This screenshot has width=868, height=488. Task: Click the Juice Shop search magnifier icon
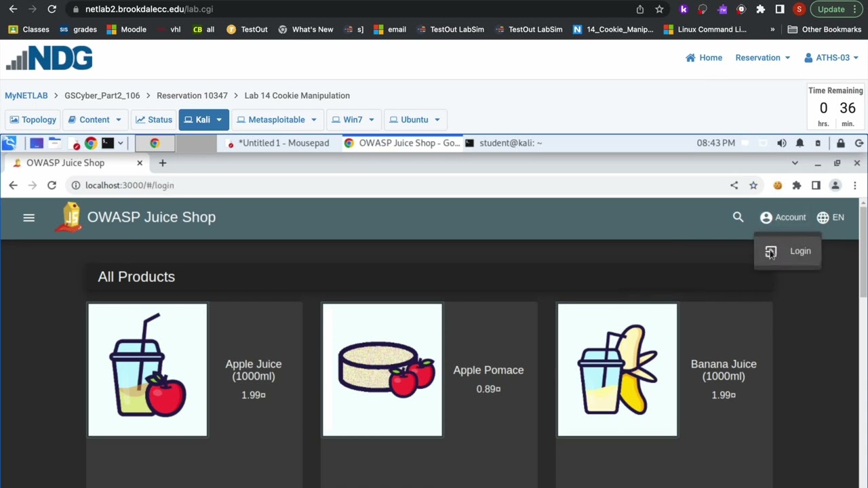[738, 217]
